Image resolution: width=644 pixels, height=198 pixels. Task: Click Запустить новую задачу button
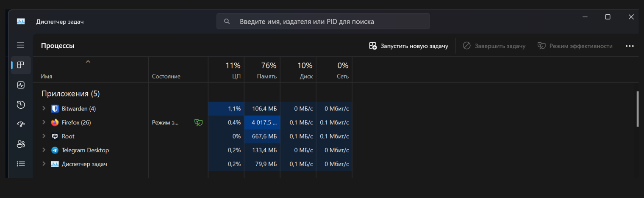coord(408,46)
